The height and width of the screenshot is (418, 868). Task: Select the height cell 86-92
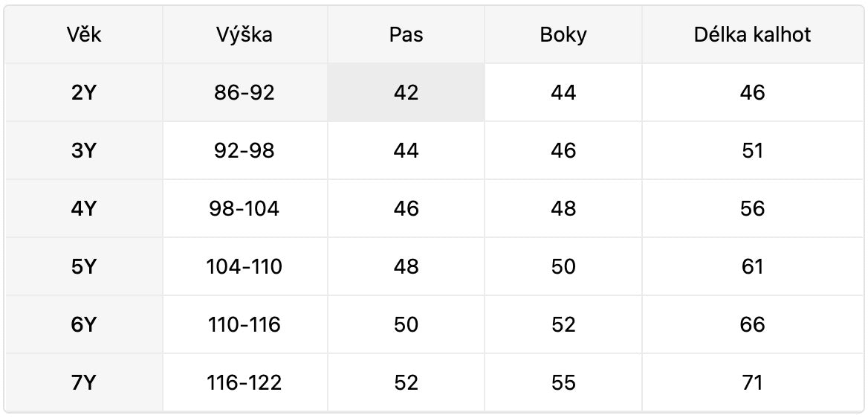(x=244, y=92)
